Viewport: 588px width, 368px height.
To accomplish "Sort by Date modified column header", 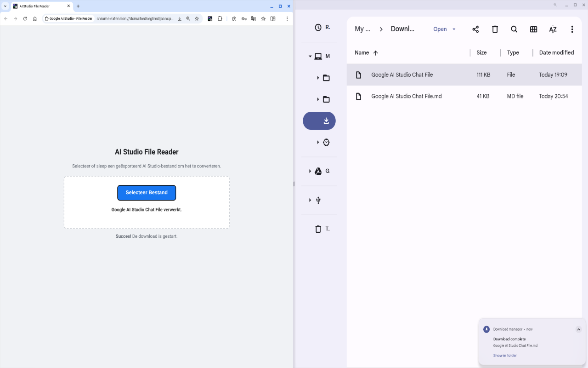I will coord(556,53).
